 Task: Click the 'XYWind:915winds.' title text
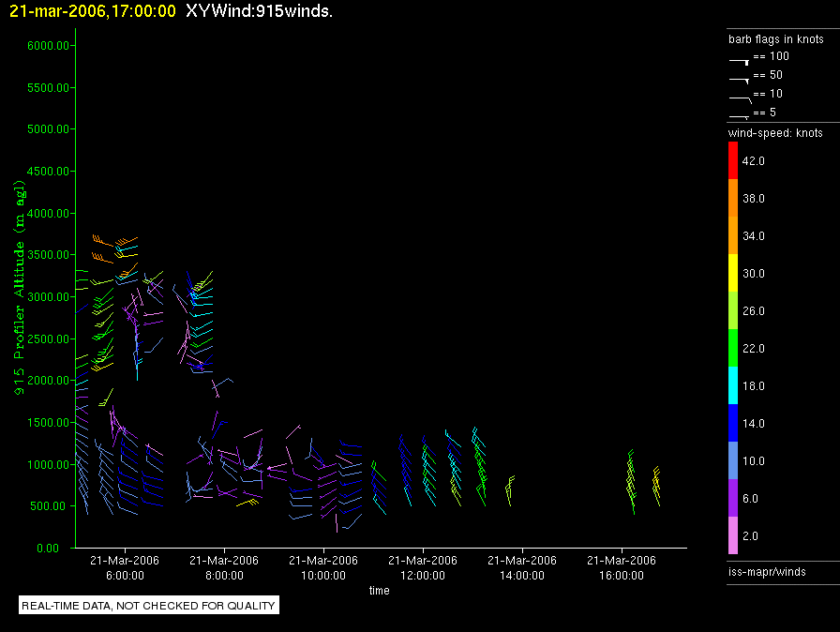tap(260, 10)
